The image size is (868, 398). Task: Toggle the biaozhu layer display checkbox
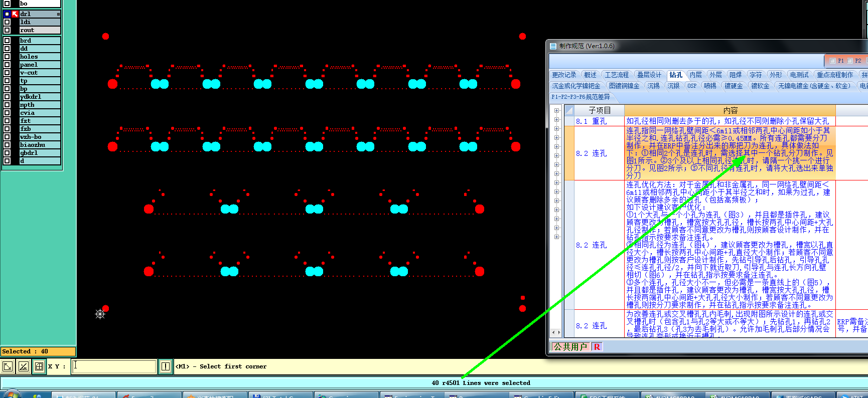point(7,145)
